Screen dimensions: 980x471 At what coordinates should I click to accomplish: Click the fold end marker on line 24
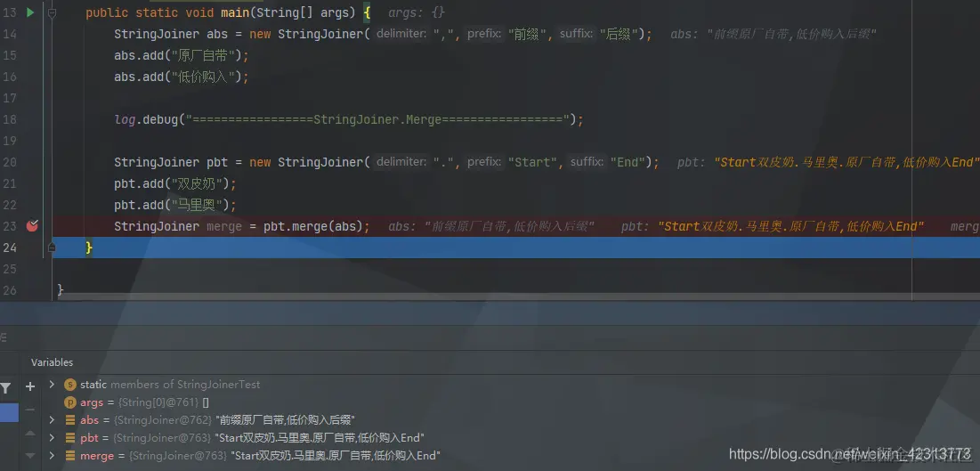tap(52, 247)
